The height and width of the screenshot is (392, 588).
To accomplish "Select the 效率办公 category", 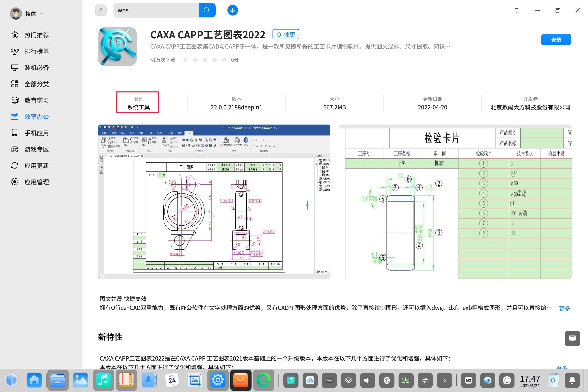I will tap(37, 117).
